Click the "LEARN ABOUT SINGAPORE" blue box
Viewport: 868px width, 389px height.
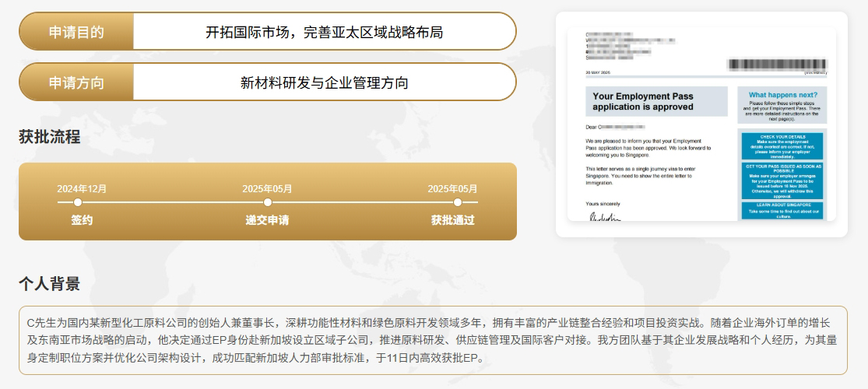point(782,210)
